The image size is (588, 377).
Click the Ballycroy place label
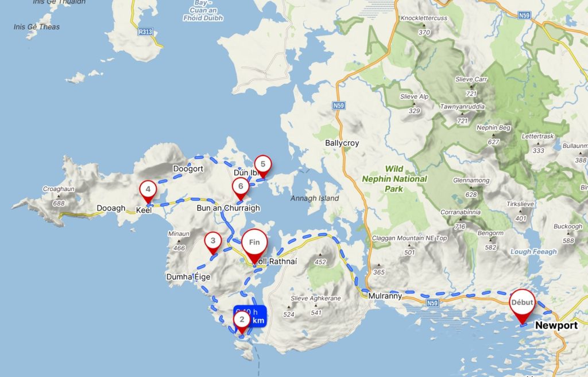tap(342, 143)
